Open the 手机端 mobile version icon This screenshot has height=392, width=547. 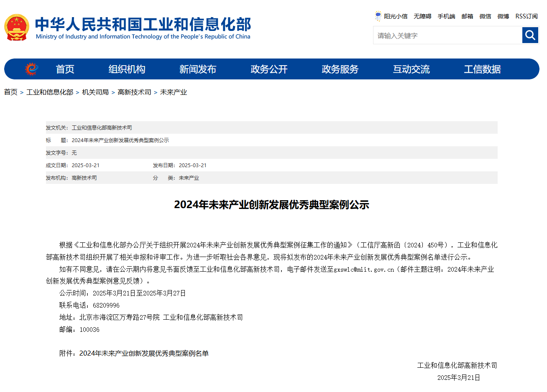446,16
